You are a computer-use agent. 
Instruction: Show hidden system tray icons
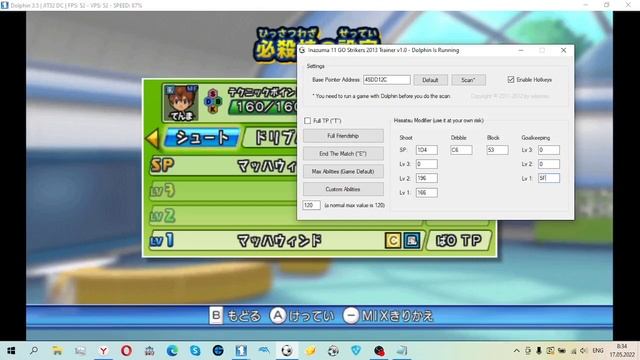[x=516, y=351]
